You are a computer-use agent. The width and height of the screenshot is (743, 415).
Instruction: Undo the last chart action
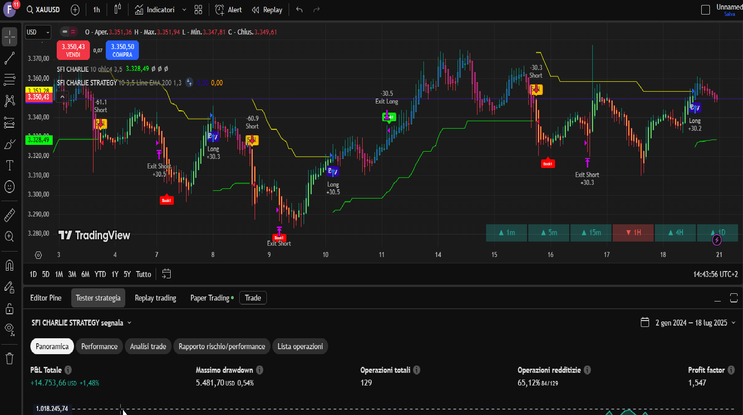[x=299, y=9]
